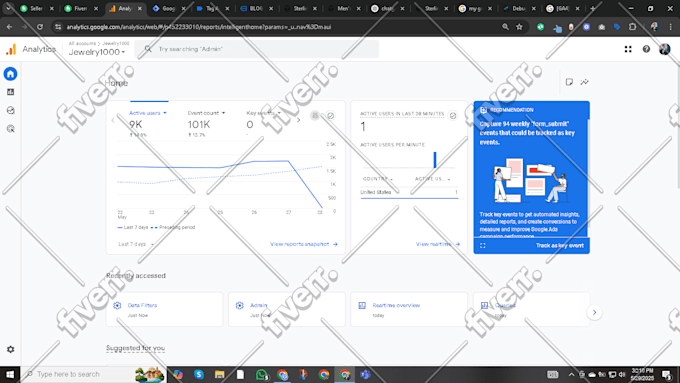The width and height of the screenshot is (680, 383).
Task: Click the Analytics search input field
Action: click(257, 49)
